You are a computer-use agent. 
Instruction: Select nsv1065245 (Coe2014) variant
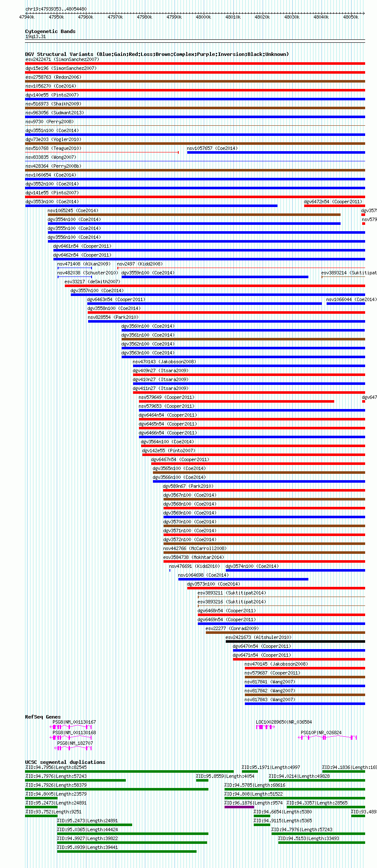73,210
